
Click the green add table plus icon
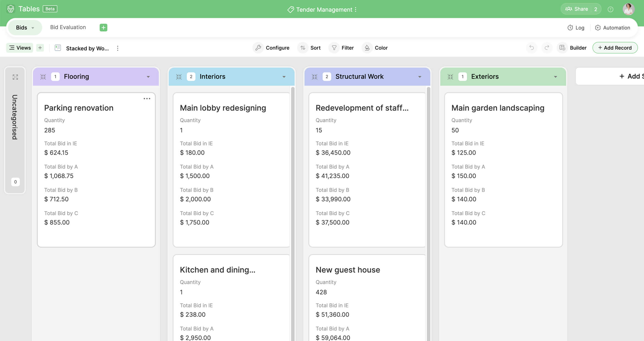(x=103, y=28)
